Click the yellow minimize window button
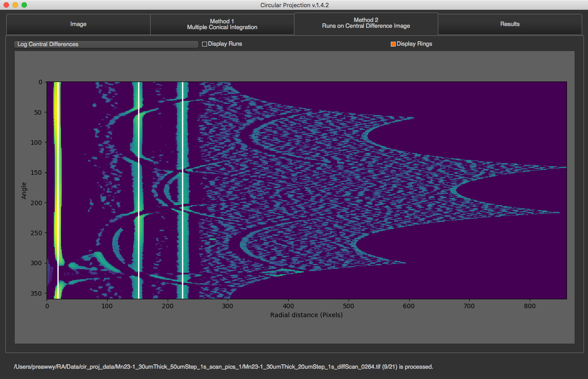588x379 pixels. [15, 5]
